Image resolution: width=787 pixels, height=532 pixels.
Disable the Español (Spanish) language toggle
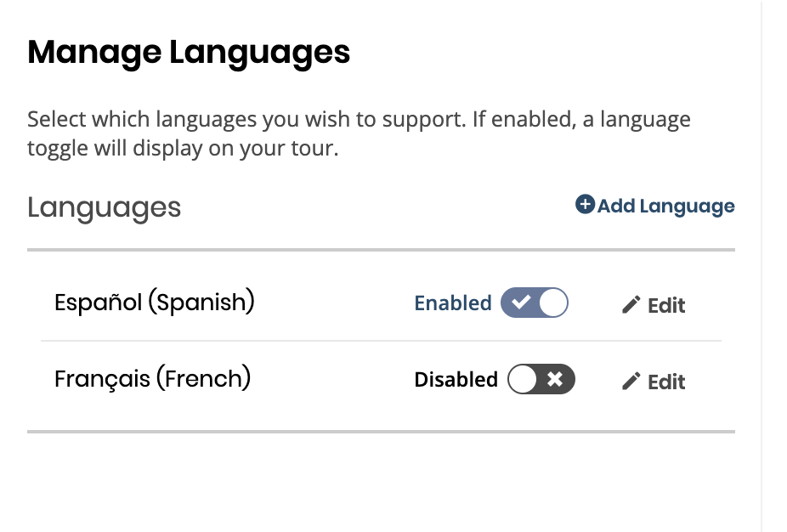534,303
